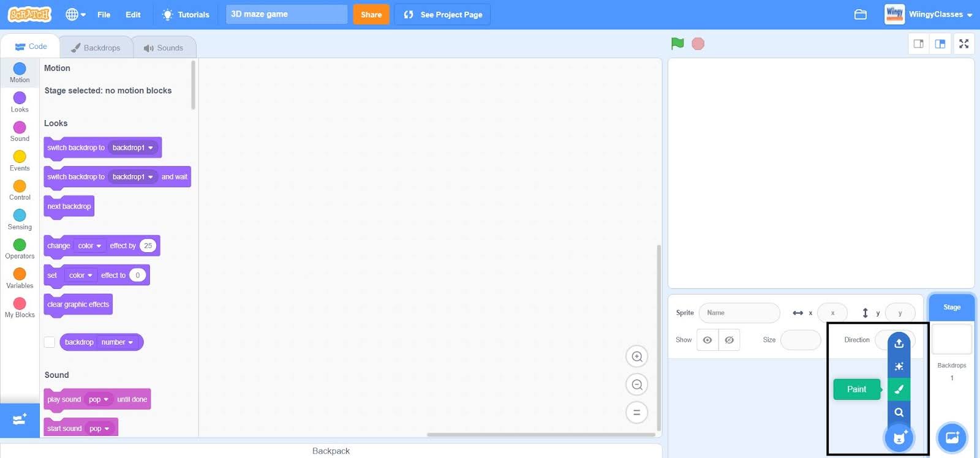Click the green flag to run
The height and width of the screenshot is (458, 980).
pyautogui.click(x=677, y=43)
